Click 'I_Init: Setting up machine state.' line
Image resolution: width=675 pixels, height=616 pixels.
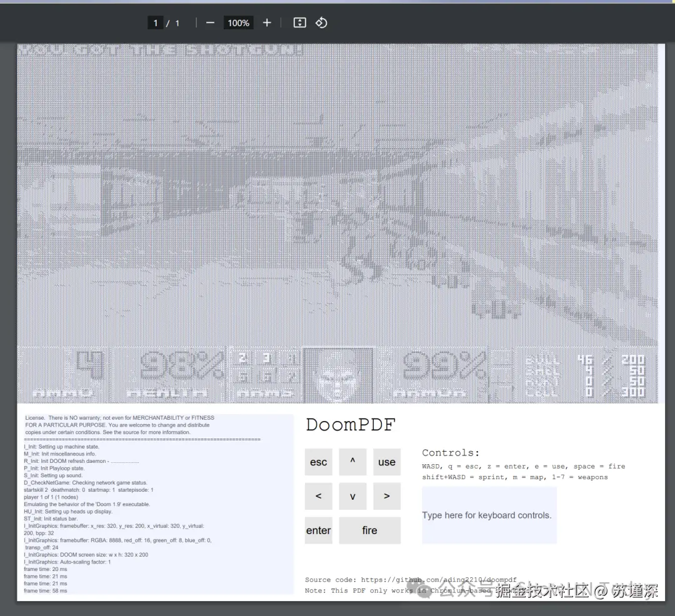[61, 447]
